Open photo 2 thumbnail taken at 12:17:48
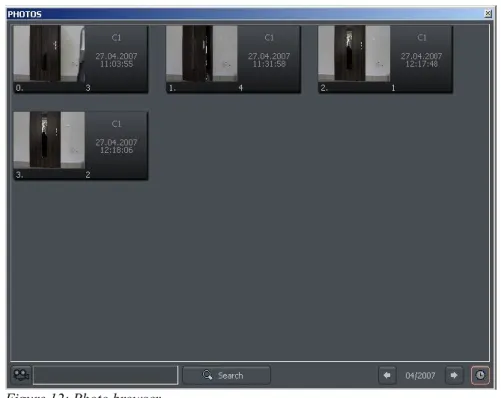 click(x=354, y=54)
